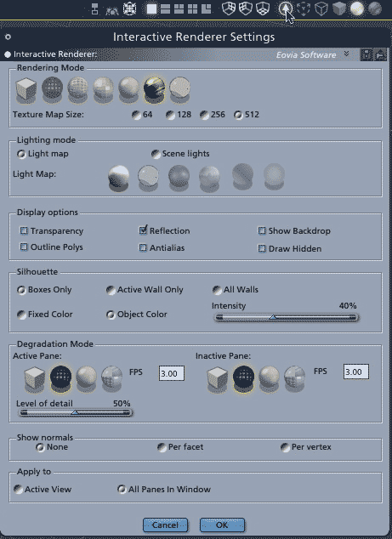Select 256 Texture Map Size option
392x539 pixels.
(x=205, y=115)
